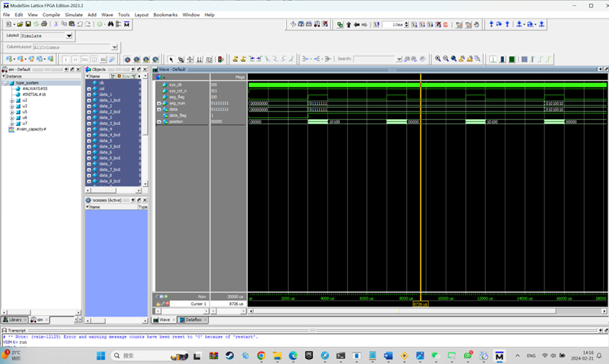Undock the sim panel
This screenshot has height=364, width=609.
pos(72,70)
